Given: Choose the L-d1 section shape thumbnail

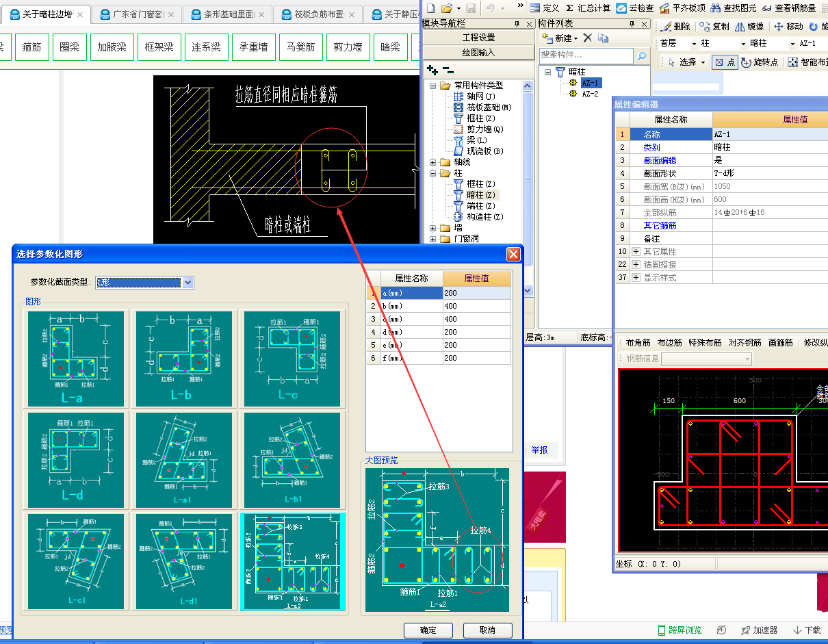Looking at the screenshot, I should click(184, 561).
